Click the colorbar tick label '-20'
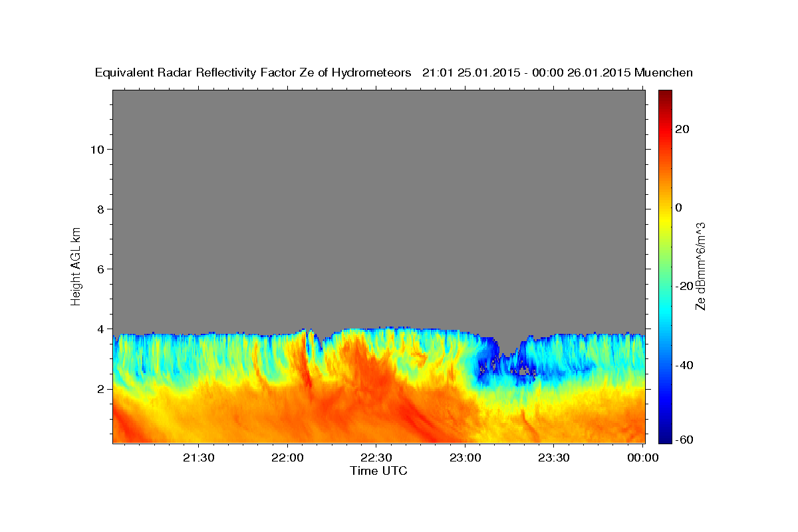This screenshot has width=798, height=532. tap(684, 286)
